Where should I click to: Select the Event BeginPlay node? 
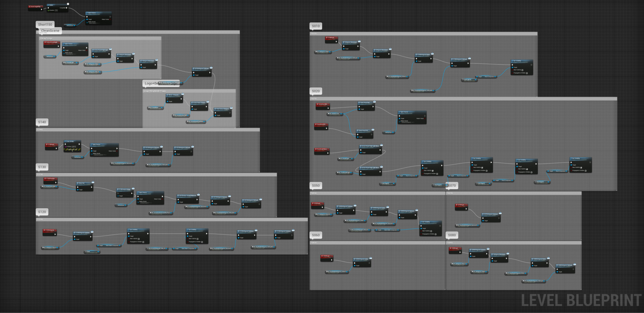[x=36, y=8]
